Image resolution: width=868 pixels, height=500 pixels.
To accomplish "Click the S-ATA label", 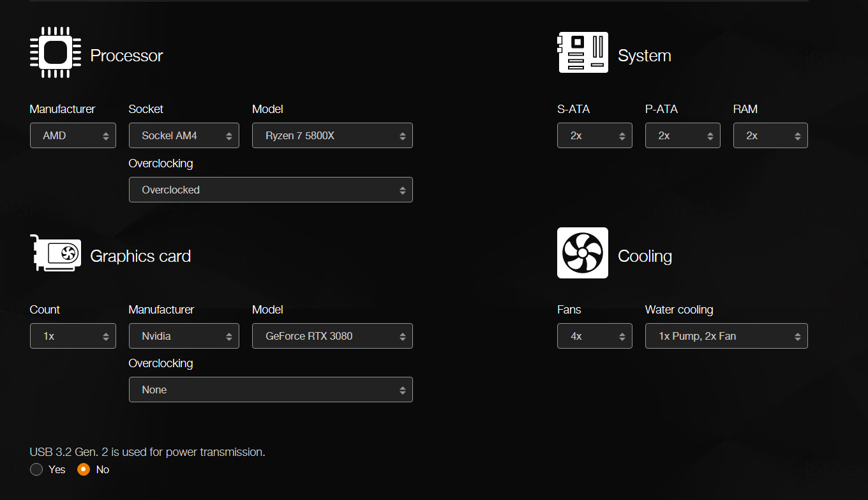I will 573,109.
